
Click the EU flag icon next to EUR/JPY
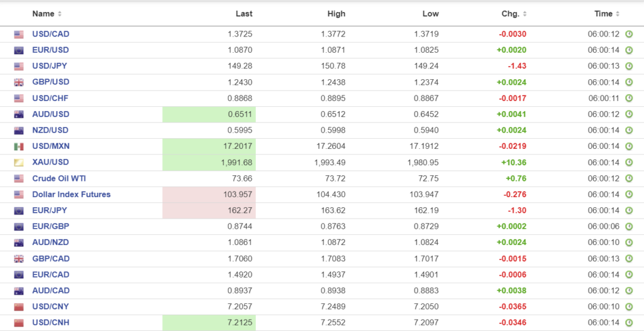click(19, 210)
